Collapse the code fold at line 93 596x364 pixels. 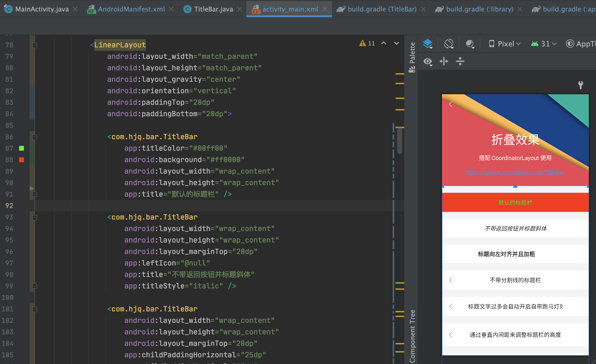(35, 217)
